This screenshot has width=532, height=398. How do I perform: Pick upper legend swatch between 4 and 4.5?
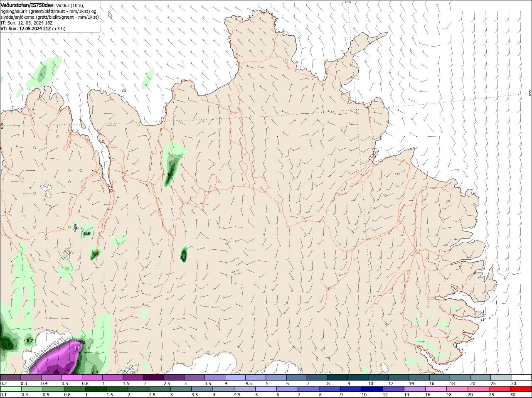point(235,377)
